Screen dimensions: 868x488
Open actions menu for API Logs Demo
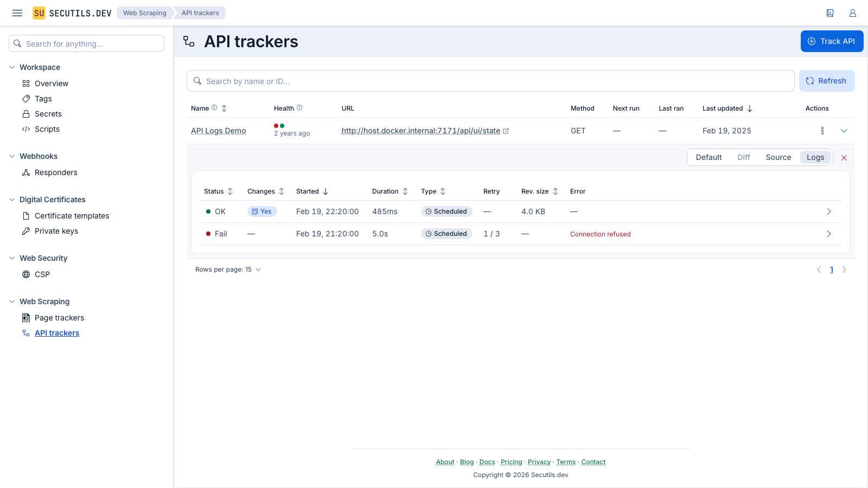click(822, 131)
